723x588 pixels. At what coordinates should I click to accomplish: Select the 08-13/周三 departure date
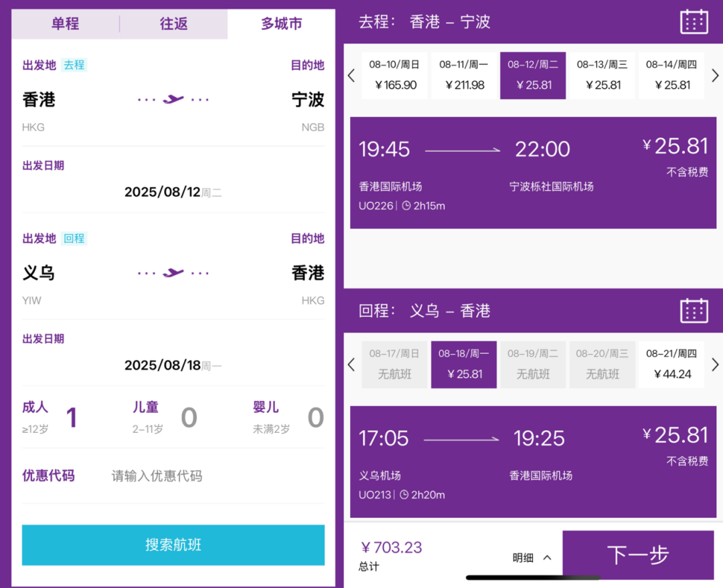pos(602,75)
